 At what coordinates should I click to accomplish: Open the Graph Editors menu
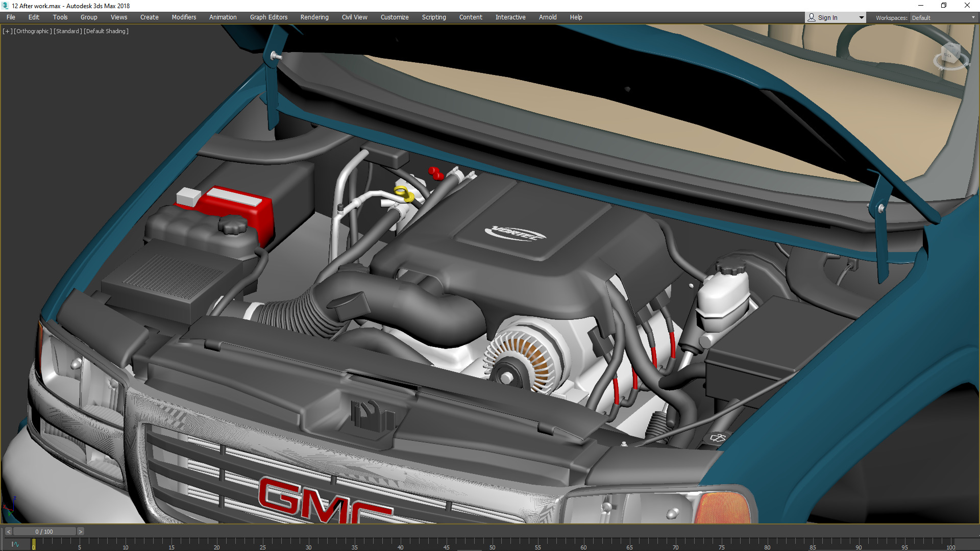[x=268, y=17]
